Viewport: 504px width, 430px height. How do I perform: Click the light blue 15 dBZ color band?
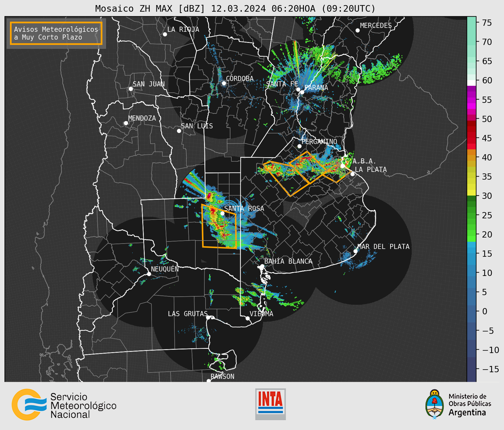tap(471, 254)
